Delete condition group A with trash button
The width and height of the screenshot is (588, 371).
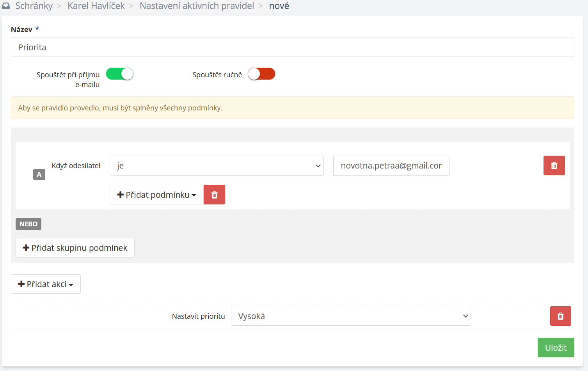(214, 195)
